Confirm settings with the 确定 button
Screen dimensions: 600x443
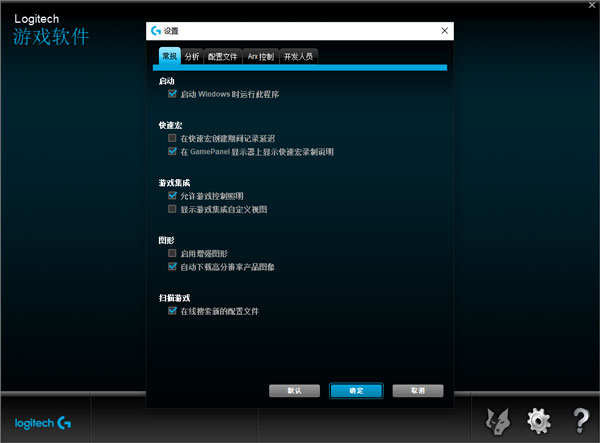[356, 391]
